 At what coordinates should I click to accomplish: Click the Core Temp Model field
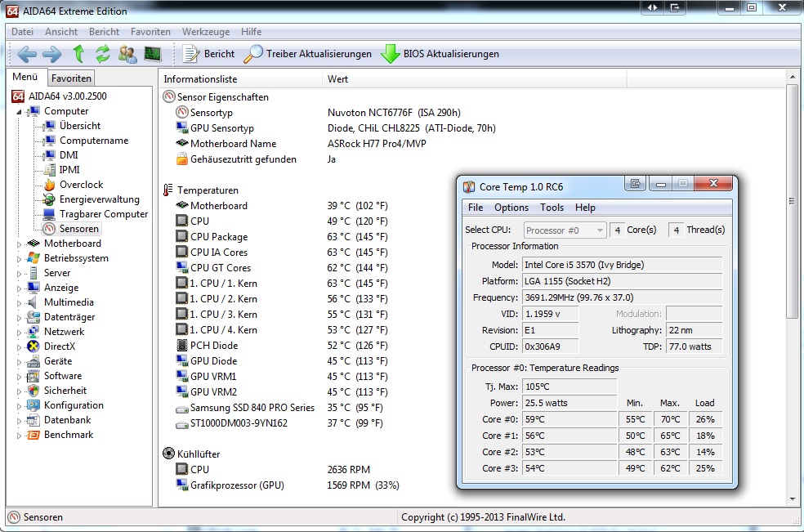622,265
